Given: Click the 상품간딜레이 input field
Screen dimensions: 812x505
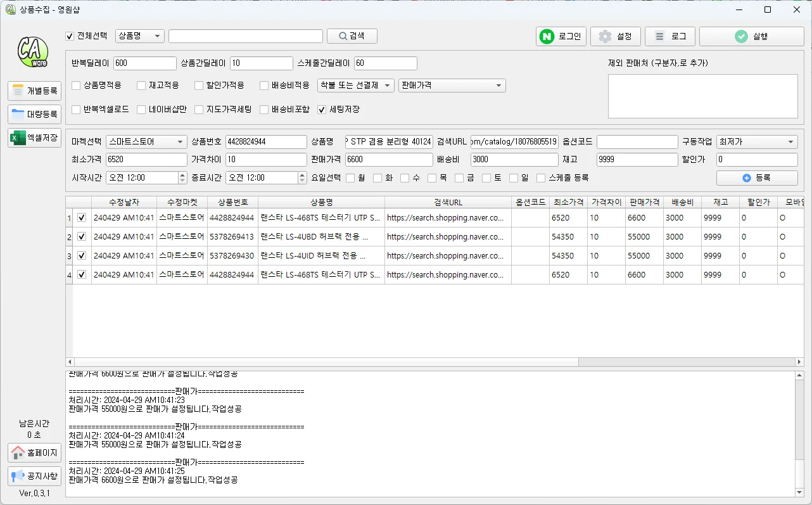Looking at the screenshot, I should click(261, 63).
